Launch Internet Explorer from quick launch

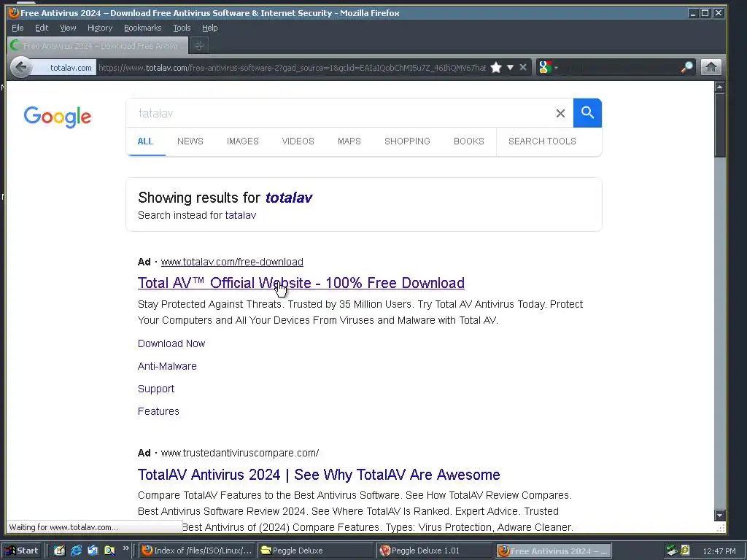pos(76,551)
